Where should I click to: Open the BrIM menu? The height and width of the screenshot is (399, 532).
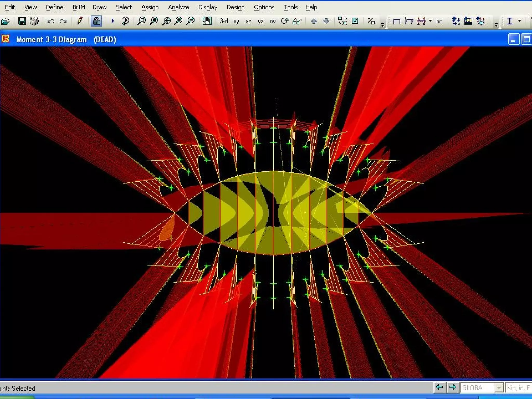pos(79,7)
